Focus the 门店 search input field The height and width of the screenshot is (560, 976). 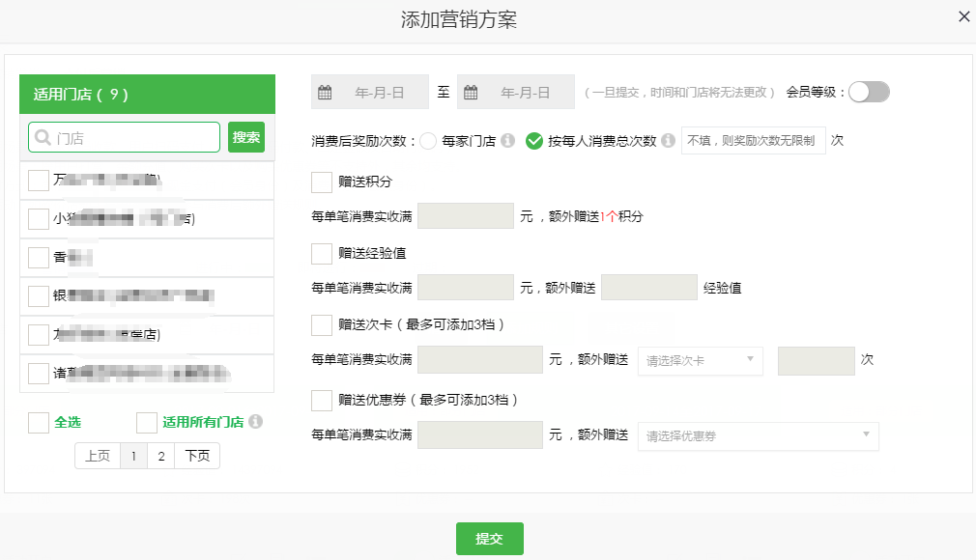[125, 137]
